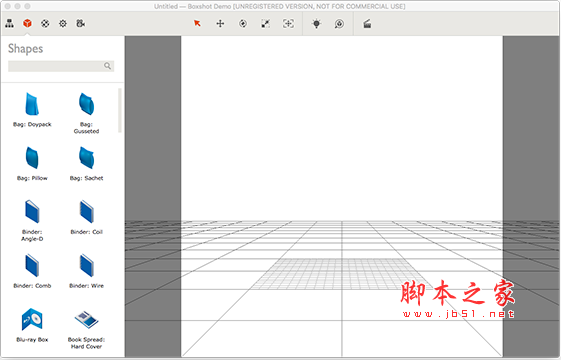Open the gear settings panel icon
Viewport: 561px width, 360px height.
[x=63, y=24]
